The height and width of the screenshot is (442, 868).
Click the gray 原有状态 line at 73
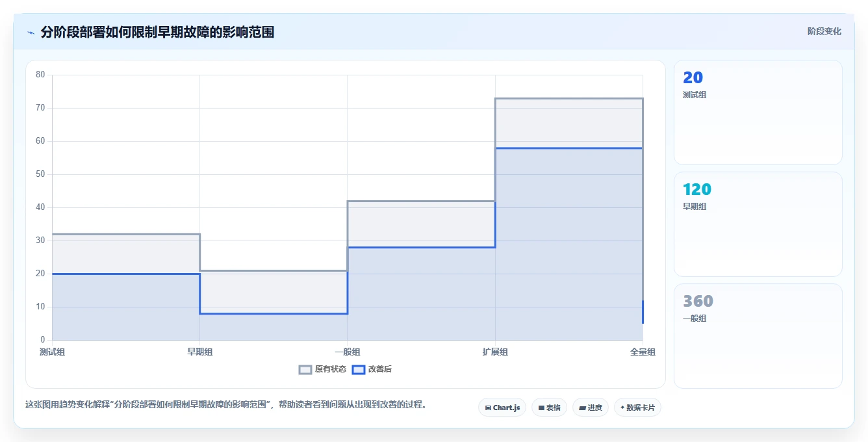569,98
